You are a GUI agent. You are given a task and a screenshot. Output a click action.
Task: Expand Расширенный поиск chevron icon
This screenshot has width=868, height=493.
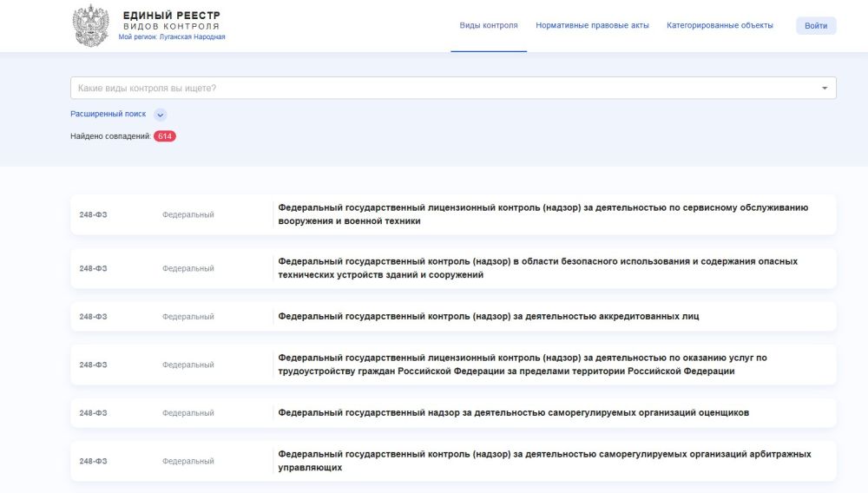[x=160, y=115]
